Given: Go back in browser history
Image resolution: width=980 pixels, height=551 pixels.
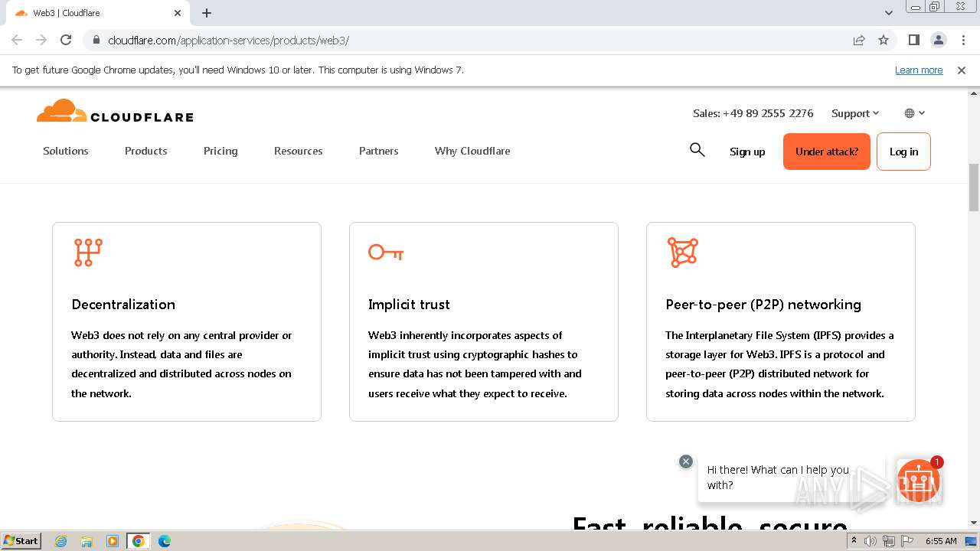Looking at the screenshot, I should (x=17, y=40).
